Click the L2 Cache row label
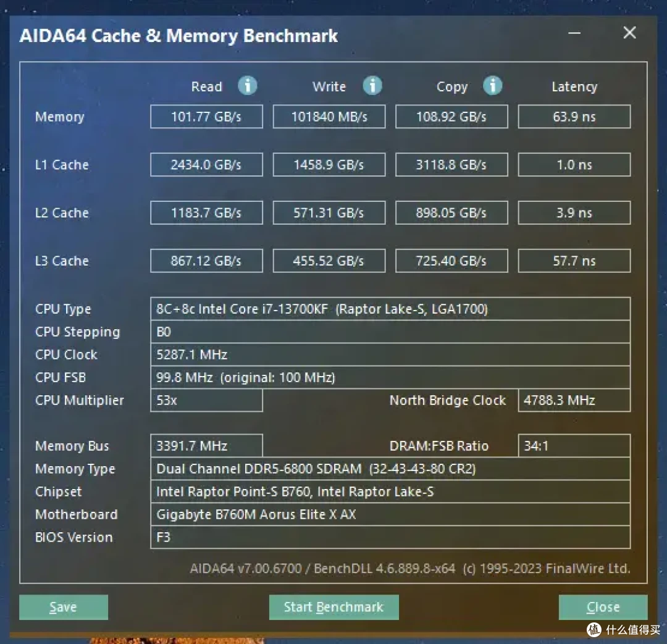667x644 pixels. [62, 212]
